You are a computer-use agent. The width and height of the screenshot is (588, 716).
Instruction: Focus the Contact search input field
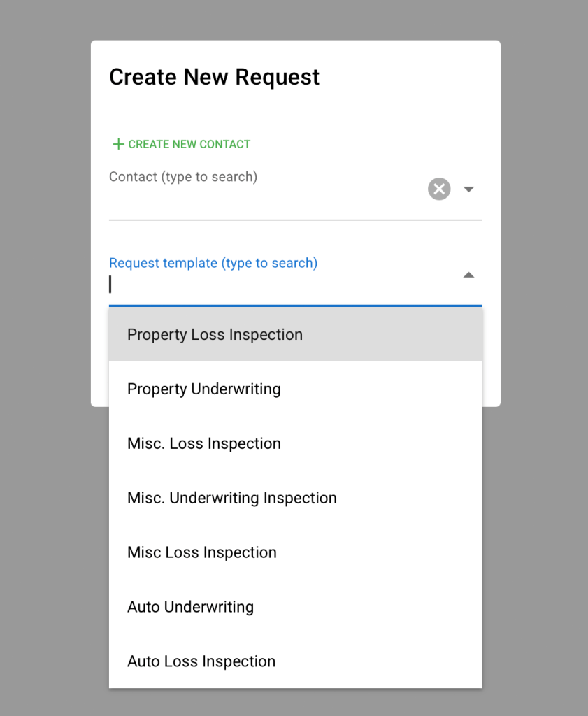(x=266, y=203)
